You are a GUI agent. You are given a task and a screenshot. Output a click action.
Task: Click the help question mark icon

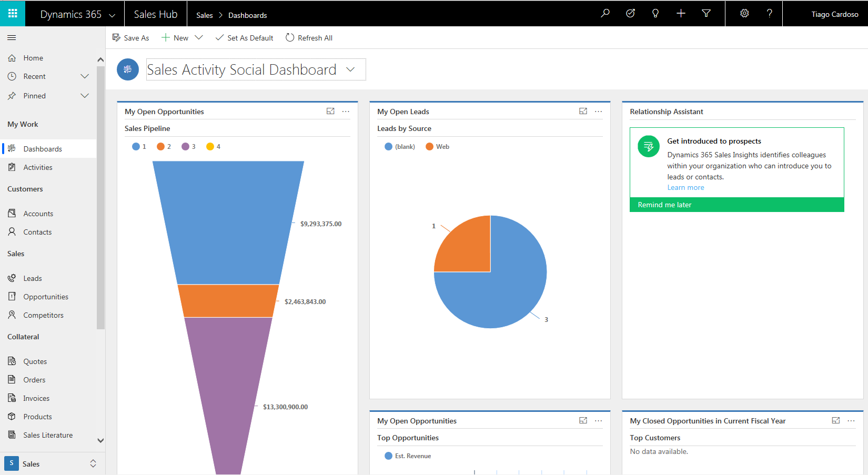(x=769, y=13)
